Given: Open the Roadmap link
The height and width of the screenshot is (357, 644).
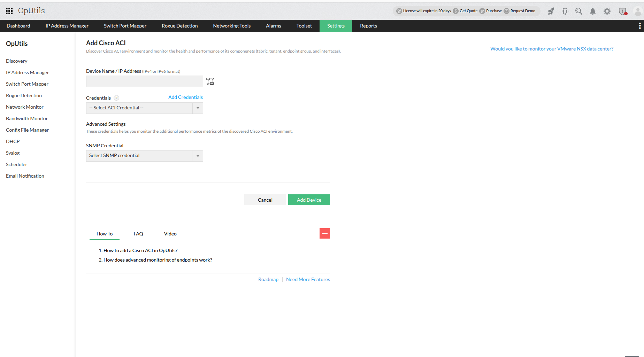Looking at the screenshot, I should (x=268, y=279).
